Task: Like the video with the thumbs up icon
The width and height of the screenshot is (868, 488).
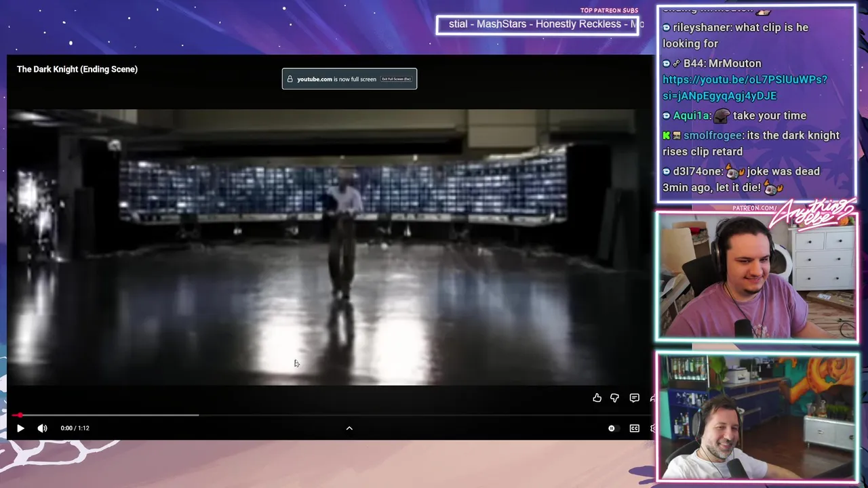Action: pos(597,398)
